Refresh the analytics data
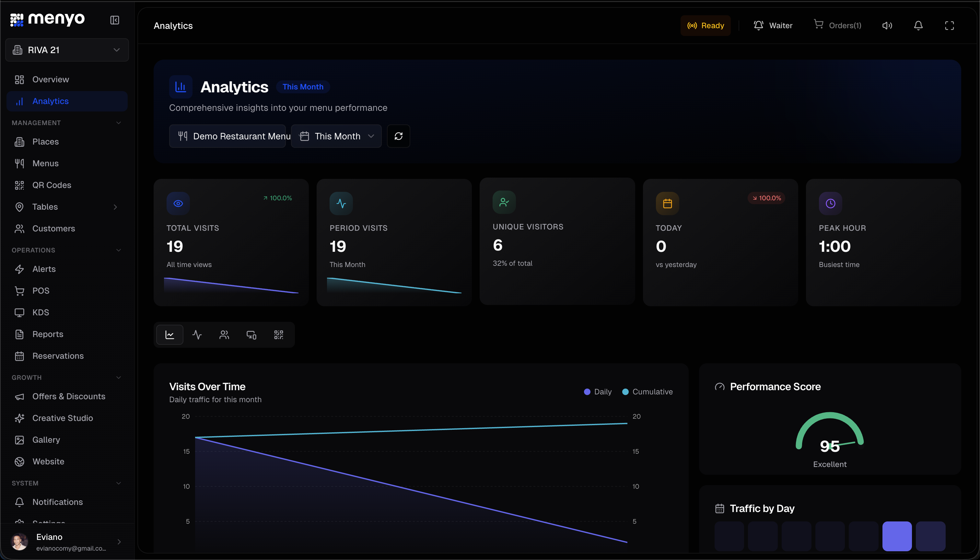This screenshot has width=980, height=560. 399,136
